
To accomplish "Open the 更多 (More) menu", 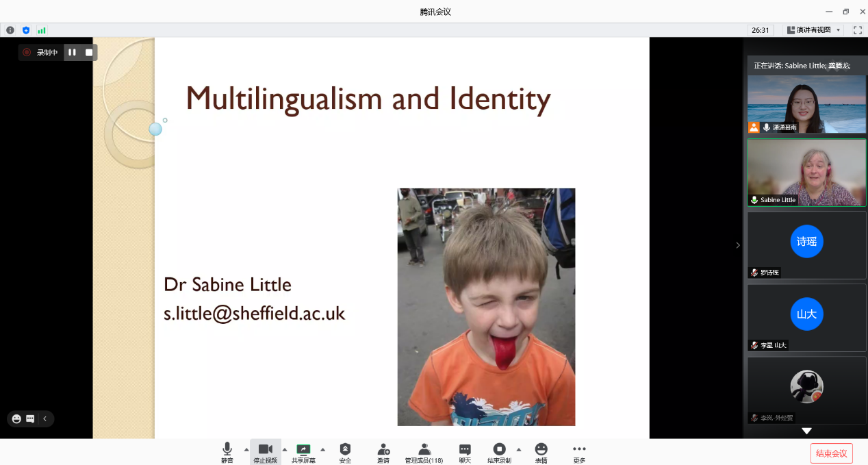I will click(x=579, y=449).
